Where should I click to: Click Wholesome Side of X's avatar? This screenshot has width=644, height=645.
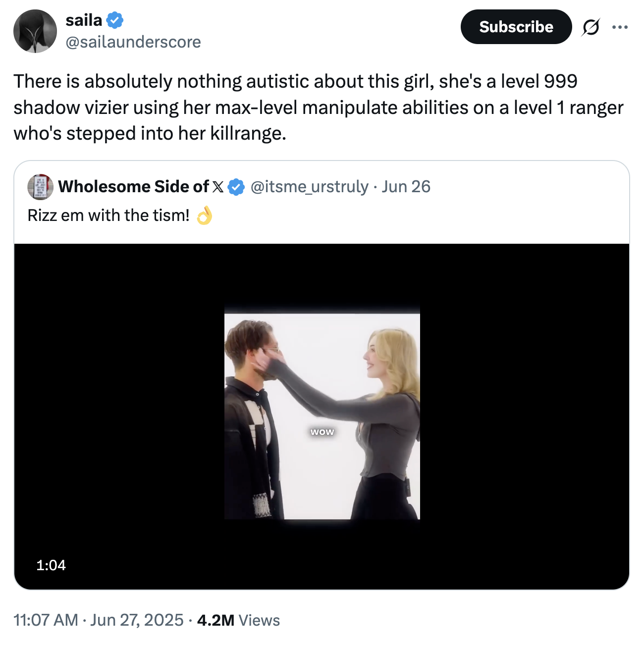[40, 187]
